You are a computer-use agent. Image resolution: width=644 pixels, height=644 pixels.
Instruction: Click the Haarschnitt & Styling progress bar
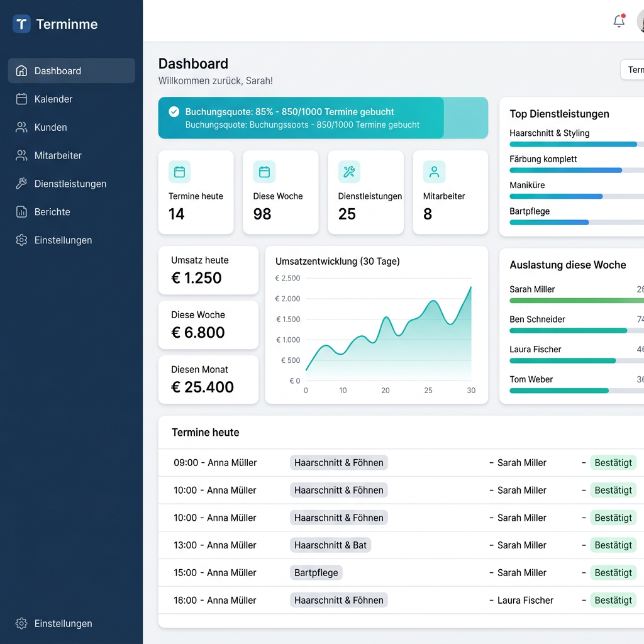click(x=577, y=144)
